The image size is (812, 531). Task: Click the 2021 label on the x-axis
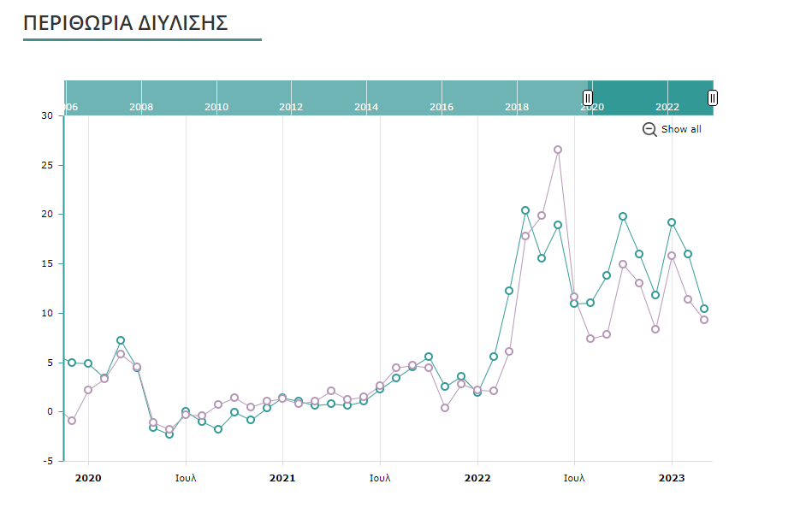point(282,478)
